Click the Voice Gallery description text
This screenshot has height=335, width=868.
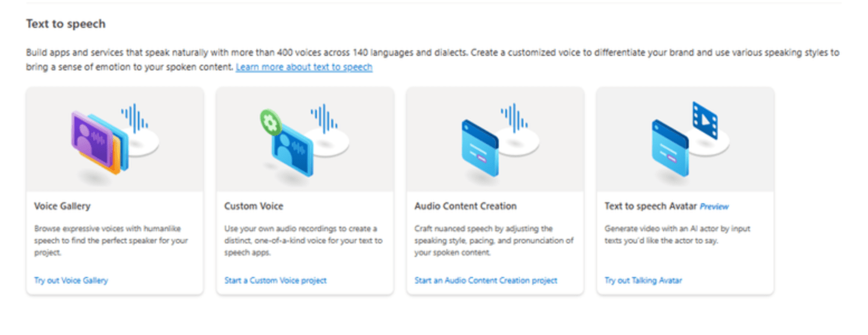(x=112, y=240)
